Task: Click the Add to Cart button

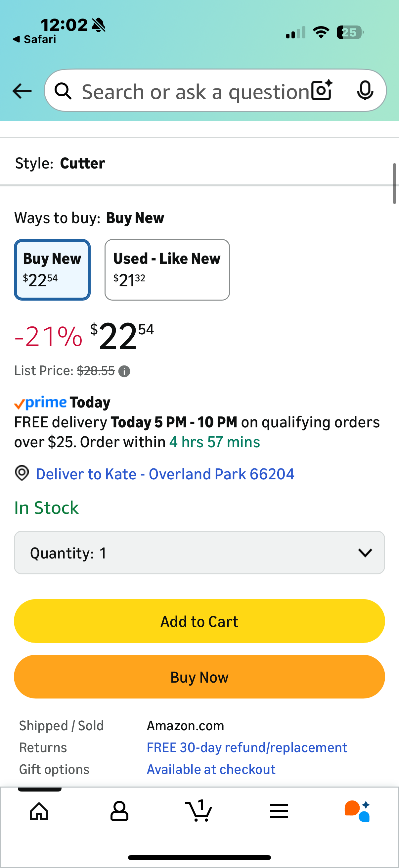Action: (199, 621)
